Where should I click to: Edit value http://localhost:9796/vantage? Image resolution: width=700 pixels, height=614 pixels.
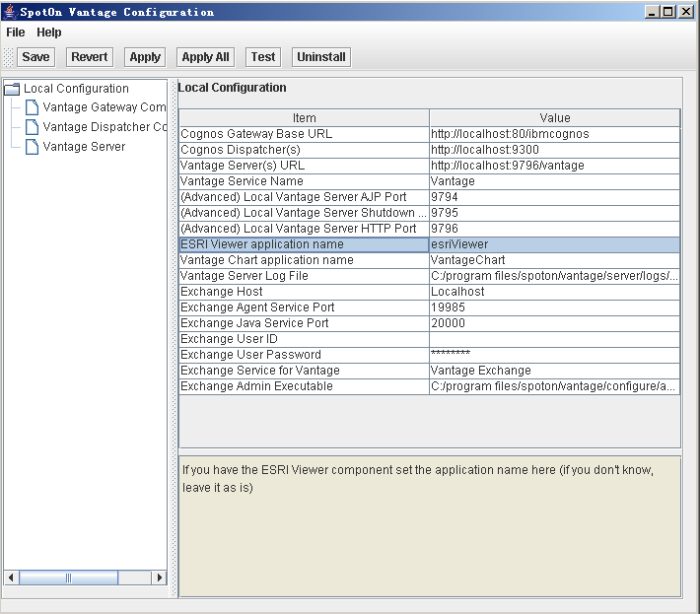pos(554,166)
